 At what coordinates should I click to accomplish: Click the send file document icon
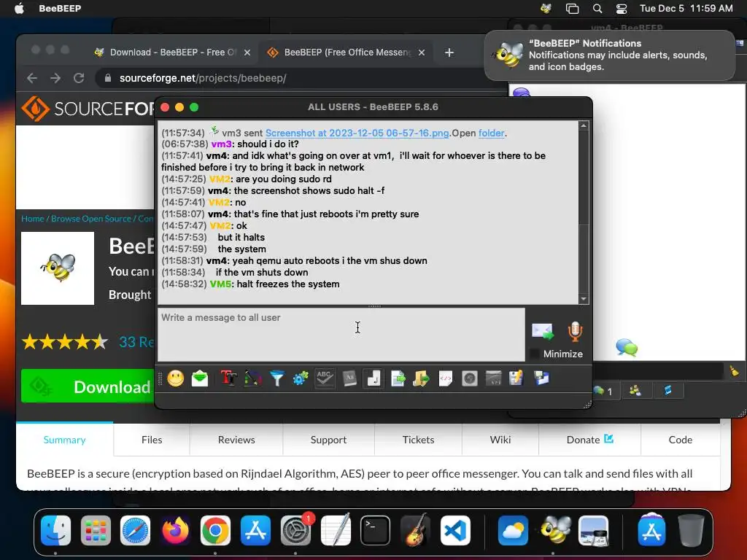(x=398, y=378)
